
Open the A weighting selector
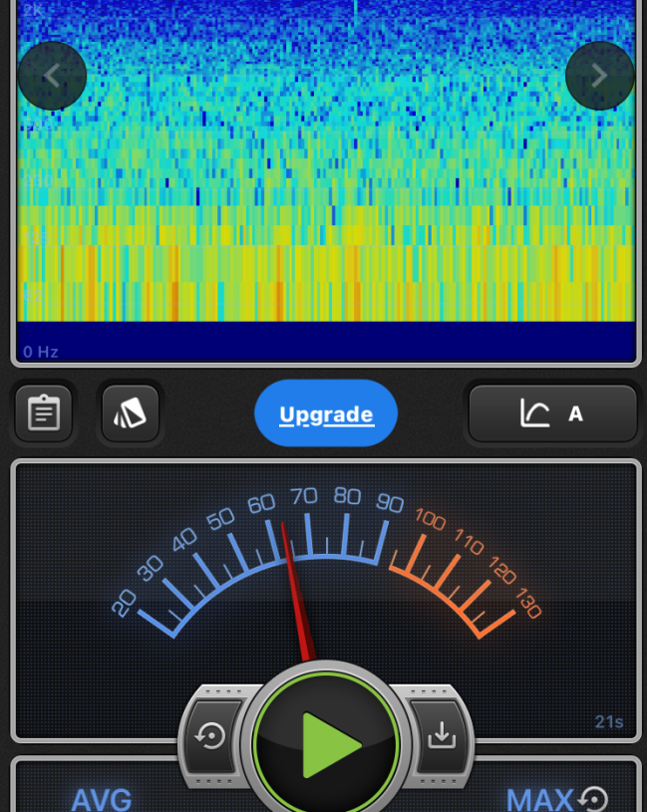coord(575,413)
